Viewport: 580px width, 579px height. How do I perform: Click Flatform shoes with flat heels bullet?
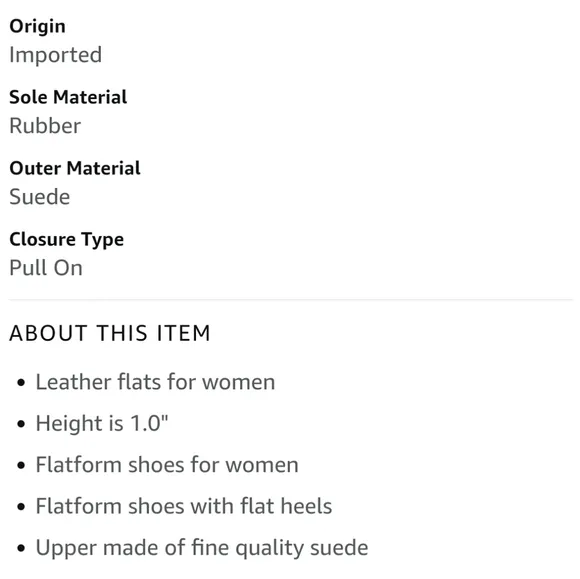pyautogui.click(x=184, y=506)
